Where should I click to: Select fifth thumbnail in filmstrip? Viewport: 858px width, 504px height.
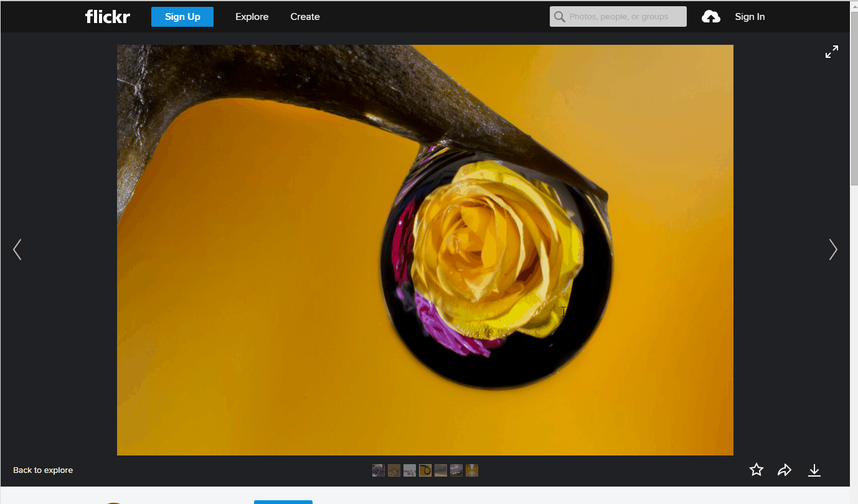coord(441,470)
